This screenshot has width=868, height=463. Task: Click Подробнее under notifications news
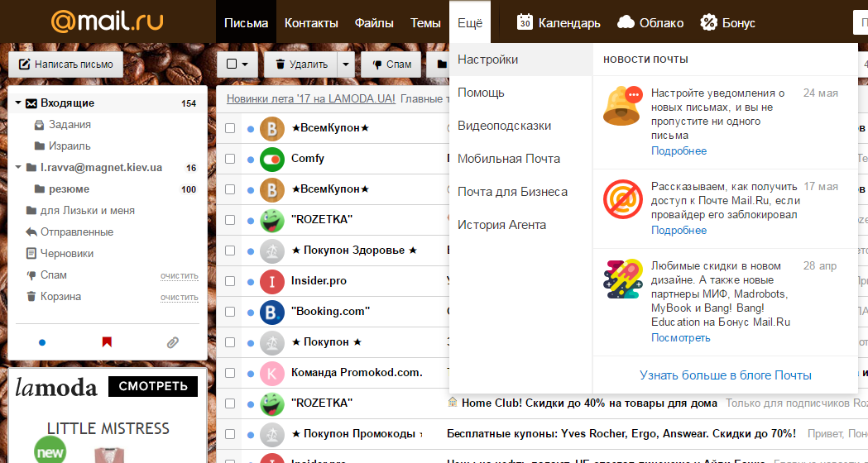679,151
